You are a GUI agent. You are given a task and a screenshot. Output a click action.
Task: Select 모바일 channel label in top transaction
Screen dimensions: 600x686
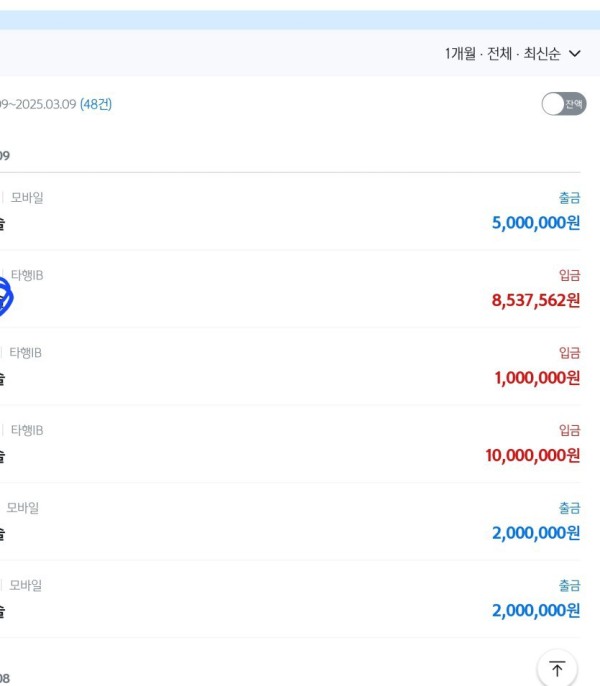tap(27, 198)
